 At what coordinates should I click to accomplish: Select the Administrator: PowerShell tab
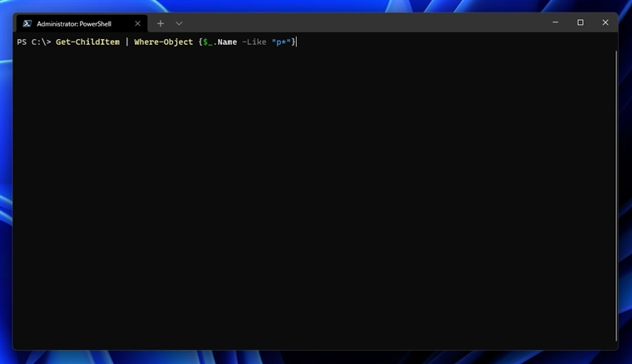(81, 24)
